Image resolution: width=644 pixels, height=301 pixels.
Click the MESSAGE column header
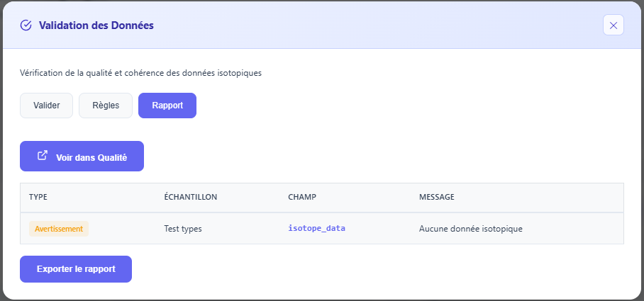(x=437, y=197)
